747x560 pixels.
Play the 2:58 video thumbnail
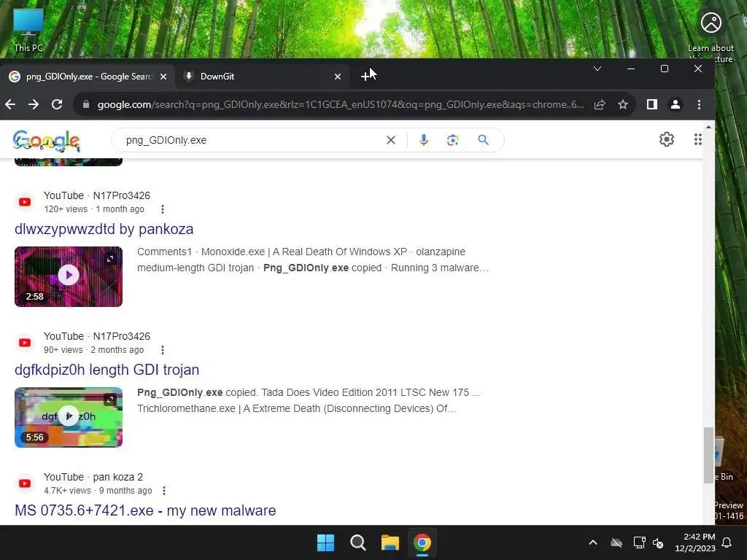[x=69, y=275]
